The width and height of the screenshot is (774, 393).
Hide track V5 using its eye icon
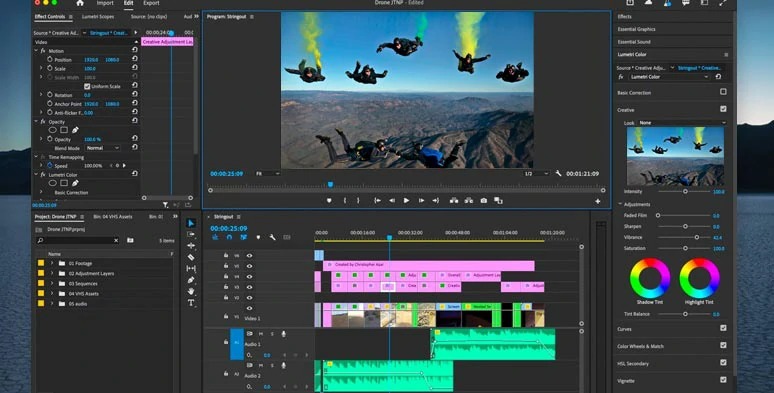point(249,266)
